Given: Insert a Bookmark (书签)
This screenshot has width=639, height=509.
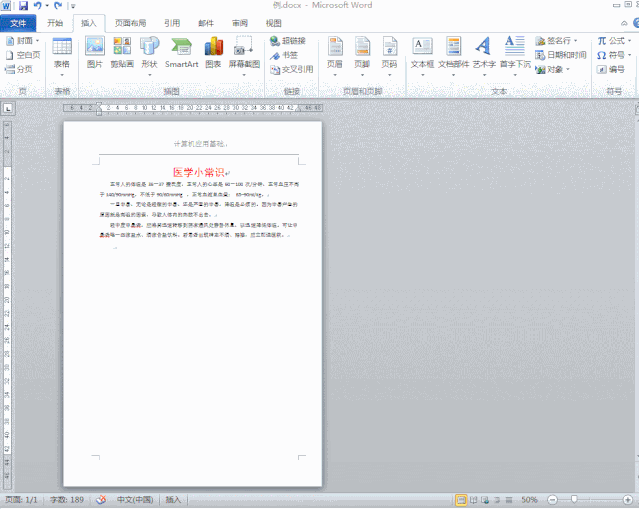Looking at the screenshot, I should tap(284, 55).
